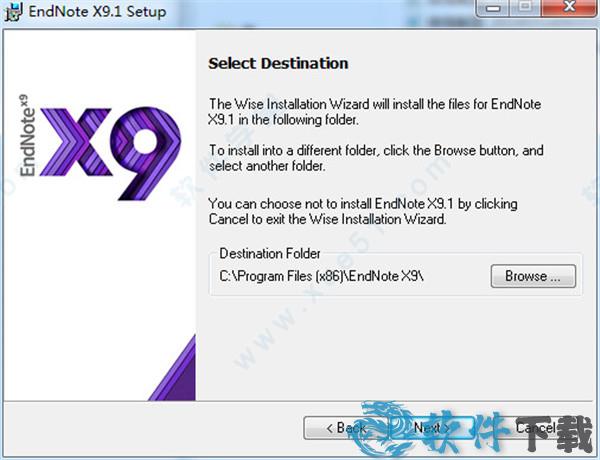Click the Destination Folder group label
Viewport: 600px width, 460px height.
click(270, 253)
